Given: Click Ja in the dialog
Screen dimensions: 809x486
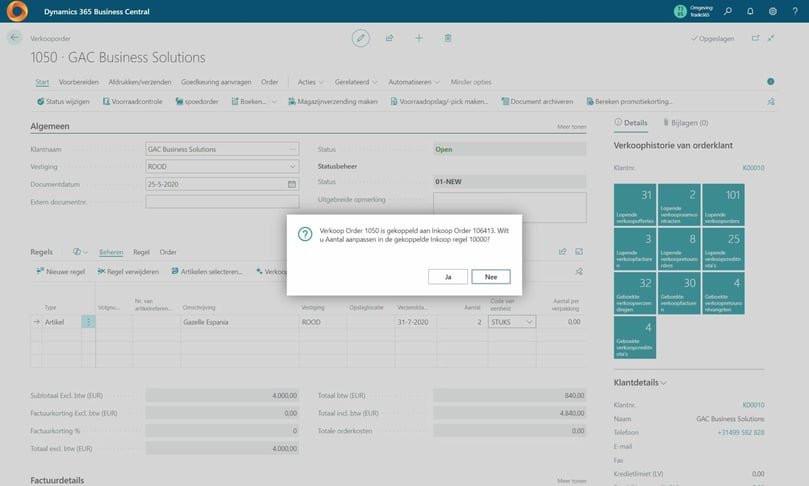Looking at the screenshot, I should coord(448,277).
